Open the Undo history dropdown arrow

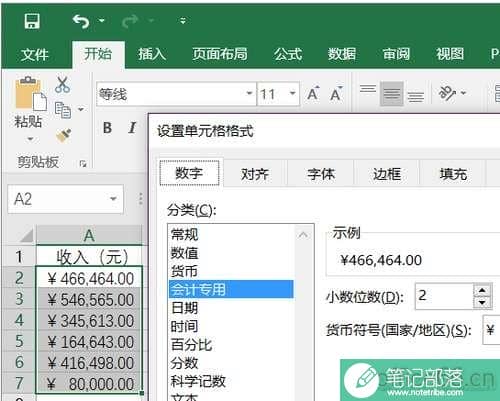pos(102,21)
